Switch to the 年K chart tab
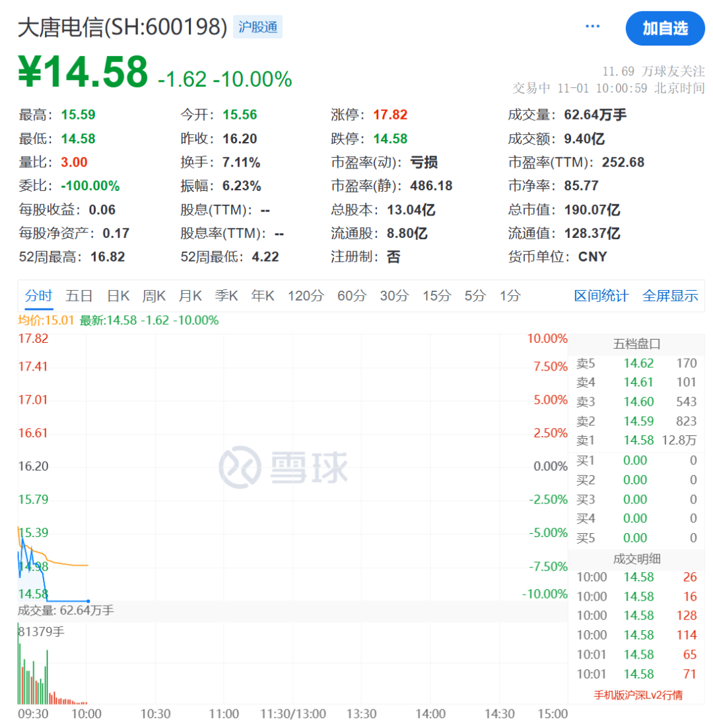The width and height of the screenshot is (713, 728). click(x=263, y=295)
